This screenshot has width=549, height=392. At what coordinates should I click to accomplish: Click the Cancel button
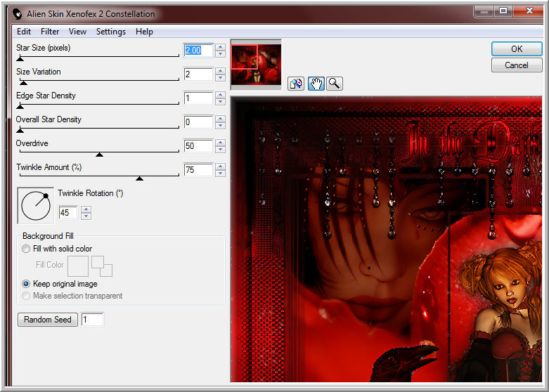point(517,65)
